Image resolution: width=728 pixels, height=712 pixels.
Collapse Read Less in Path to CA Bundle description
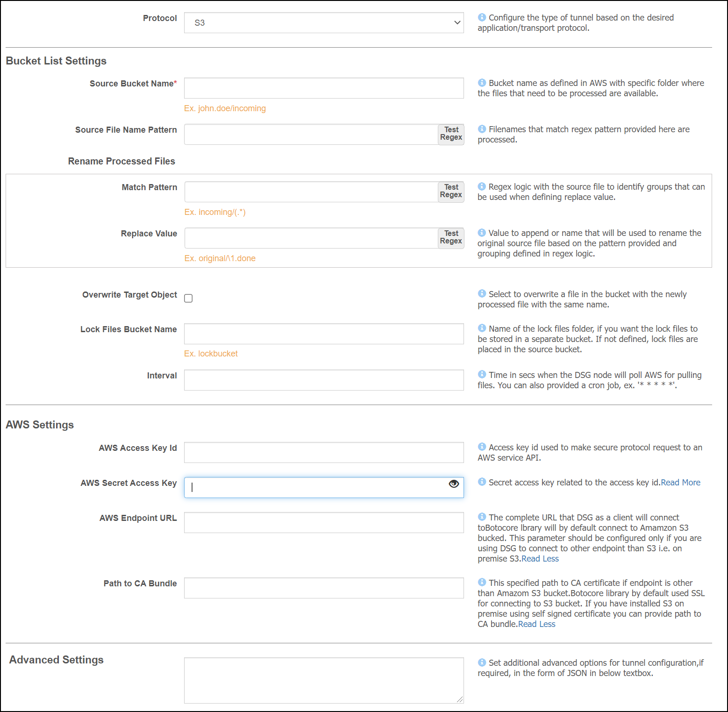pos(536,624)
